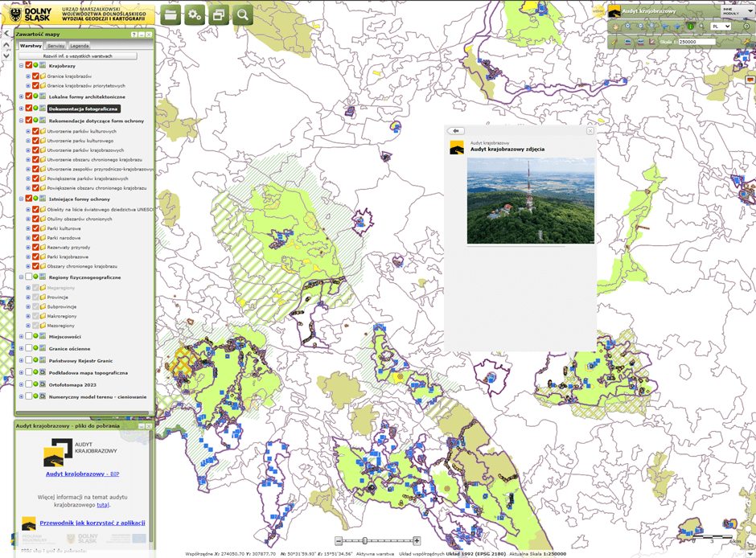The width and height of the screenshot is (756, 558).
Task: Click the magnifier search button in top toolbar
Action: (x=243, y=15)
